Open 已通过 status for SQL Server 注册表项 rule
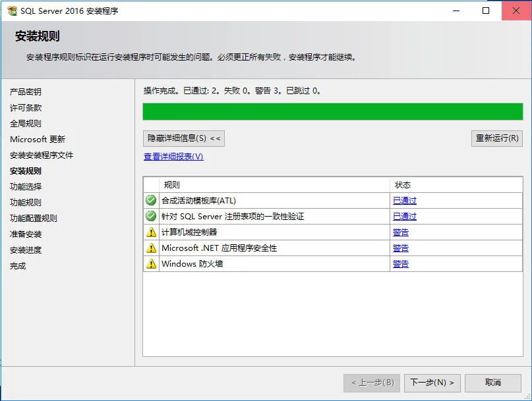The height and width of the screenshot is (401, 532). click(x=404, y=216)
